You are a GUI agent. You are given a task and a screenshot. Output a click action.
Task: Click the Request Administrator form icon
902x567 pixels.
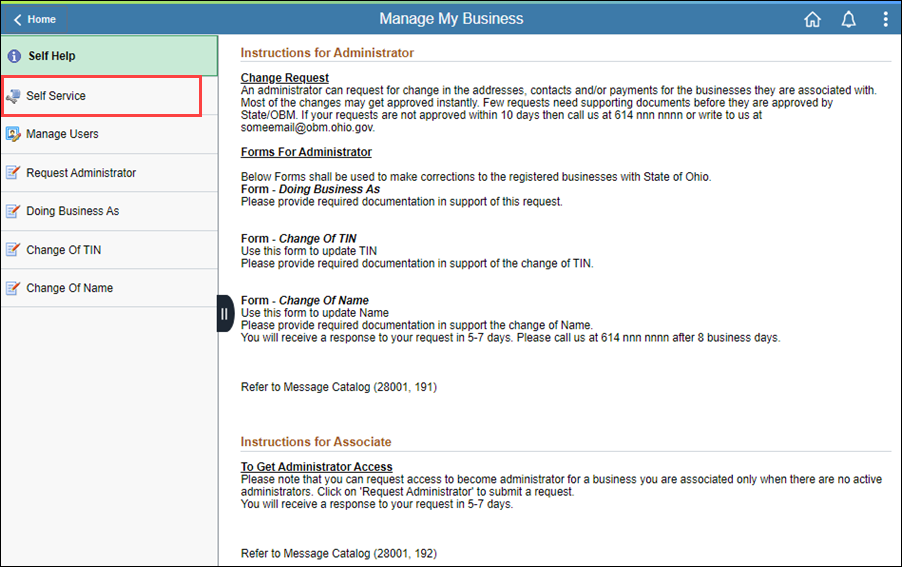click(x=13, y=173)
